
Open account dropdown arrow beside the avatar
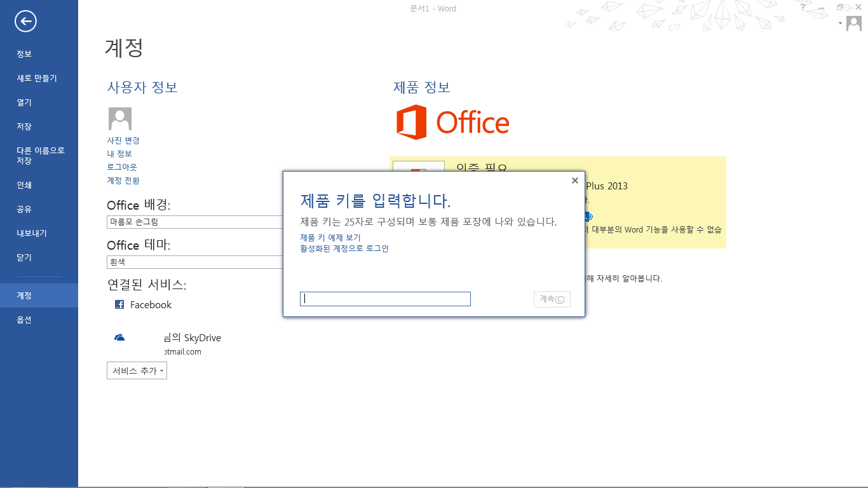point(840,23)
